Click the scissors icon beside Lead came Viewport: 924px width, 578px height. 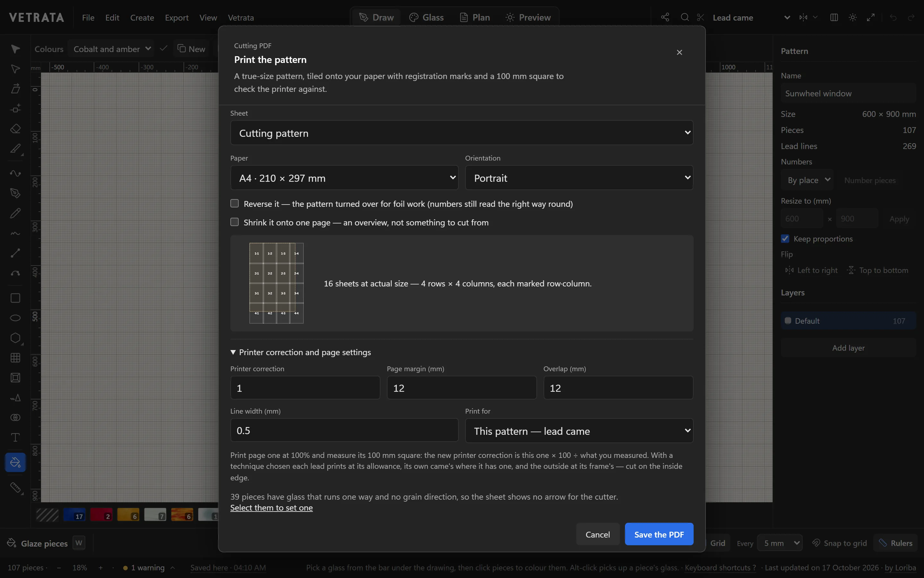[700, 17]
